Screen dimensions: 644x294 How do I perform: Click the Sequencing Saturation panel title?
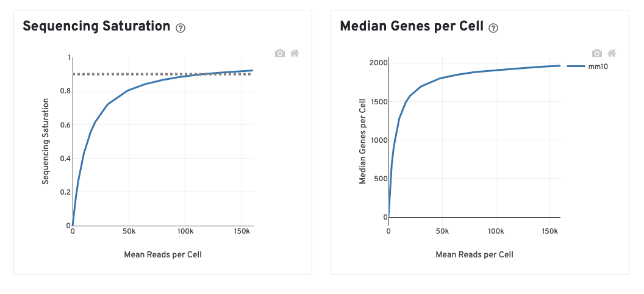point(96,26)
